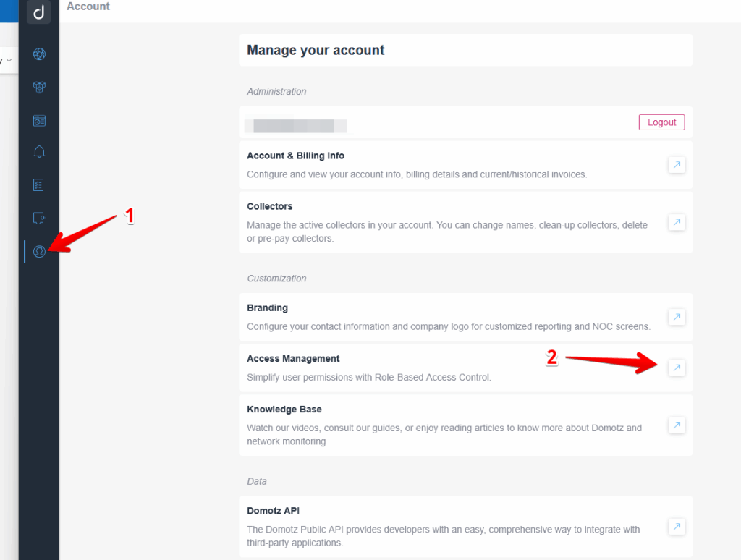The height and width of the screenshot is (560, 741).
Task: Open the puzzle-piece integrations sidebar icon
Action: pyautogui.click(x=39, y=218)
